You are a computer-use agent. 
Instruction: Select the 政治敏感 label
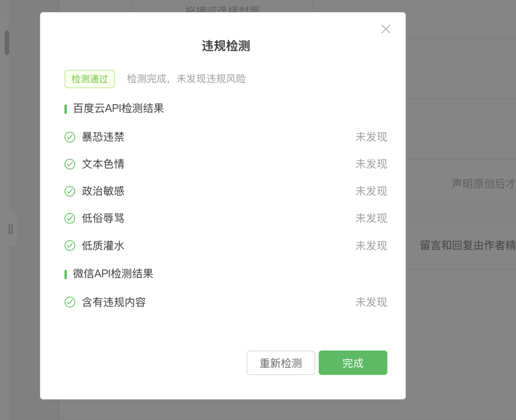tap(103, 191)
